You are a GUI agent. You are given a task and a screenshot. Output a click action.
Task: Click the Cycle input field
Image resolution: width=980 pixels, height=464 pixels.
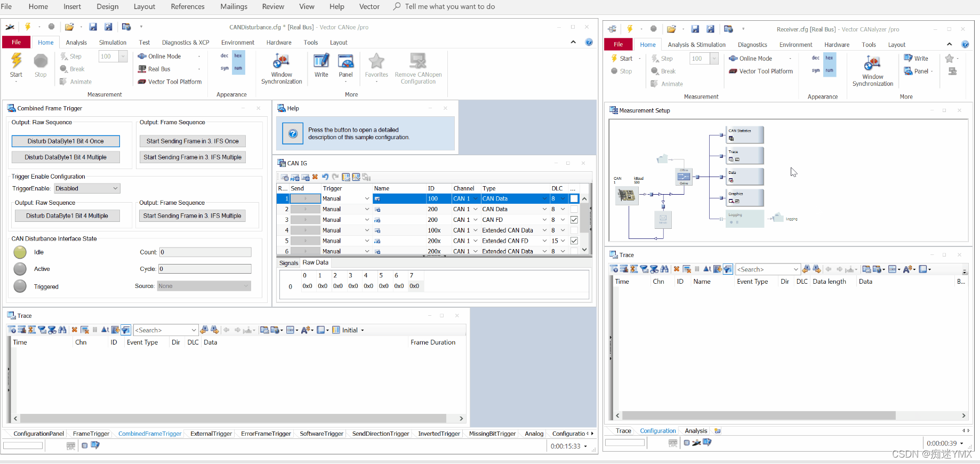coord(205,269)
